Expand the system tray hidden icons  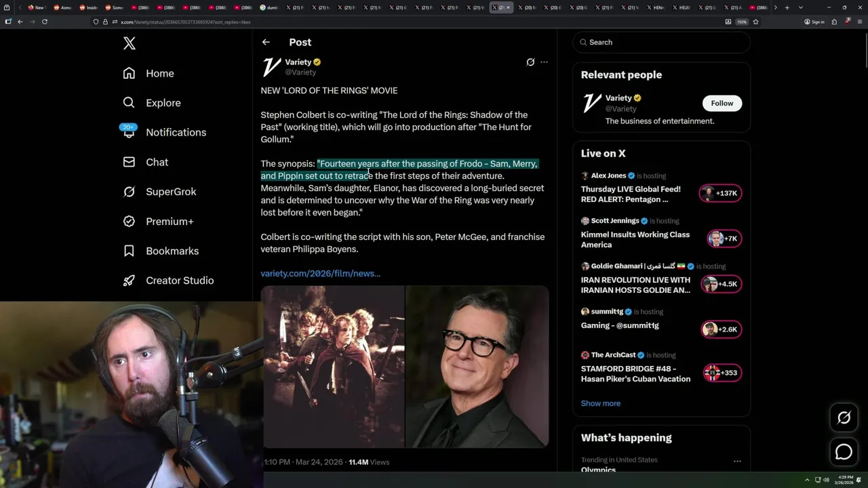[x=807, y=480]
